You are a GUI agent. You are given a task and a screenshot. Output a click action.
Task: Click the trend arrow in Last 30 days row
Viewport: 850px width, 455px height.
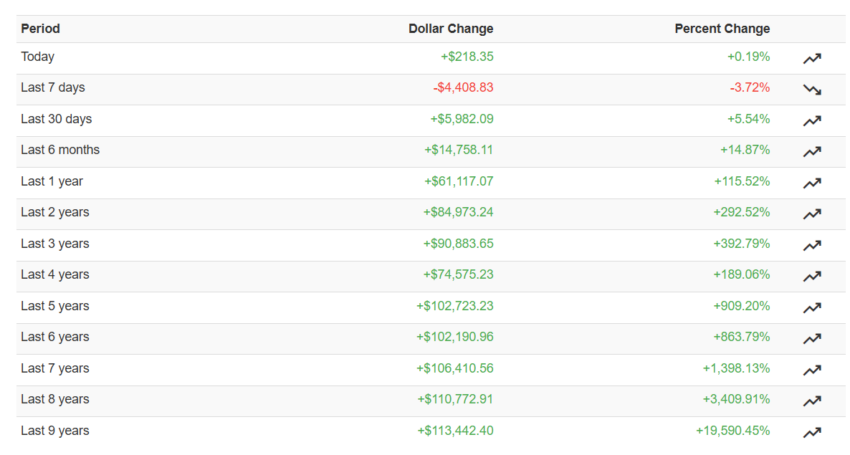pyautogui.click(x=812, y=120)
